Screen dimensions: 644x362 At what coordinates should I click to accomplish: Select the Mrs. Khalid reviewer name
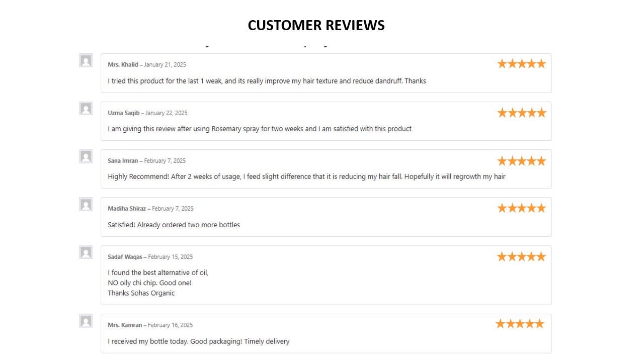(x=123, y=65)
